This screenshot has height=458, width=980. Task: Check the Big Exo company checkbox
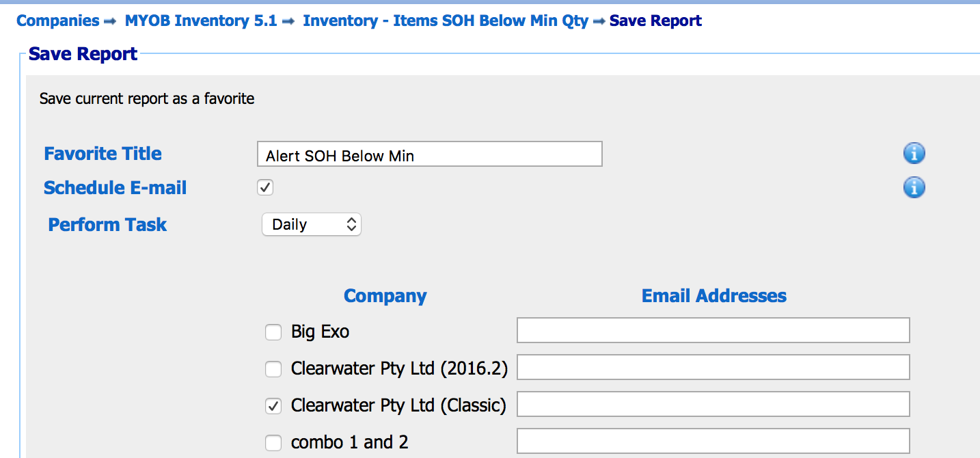[x=273, y=333]
